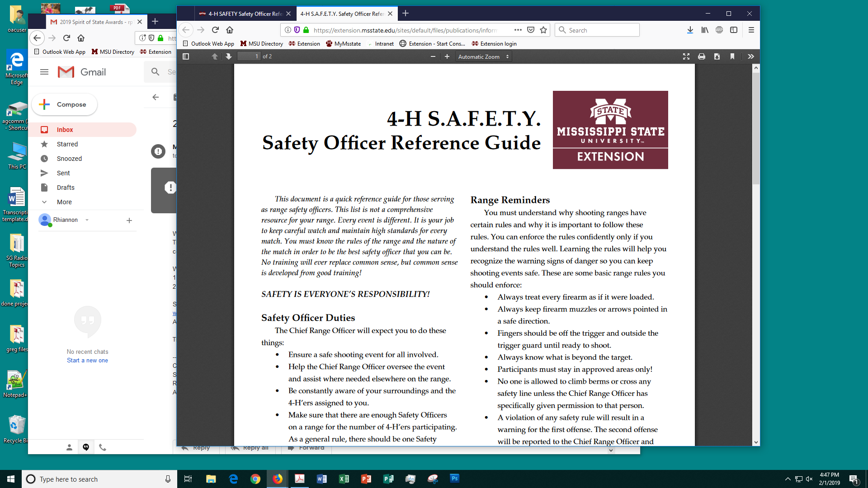Save page to Pocket
868x488 pixels.
coord(531,30)
